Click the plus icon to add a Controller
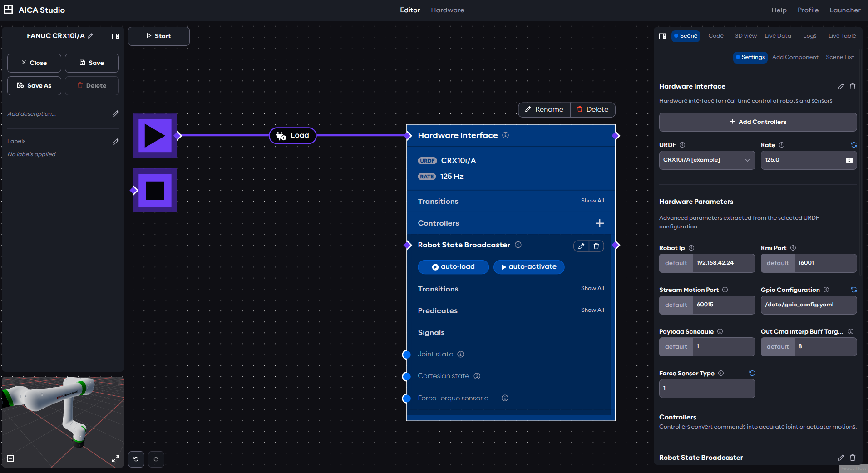868x473 pixels. (600, 223)
